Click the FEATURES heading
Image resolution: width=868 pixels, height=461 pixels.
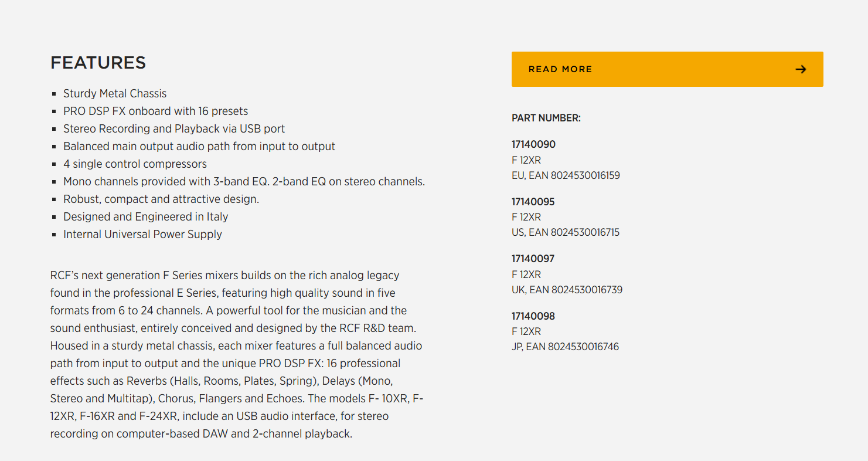coord(98,63)
